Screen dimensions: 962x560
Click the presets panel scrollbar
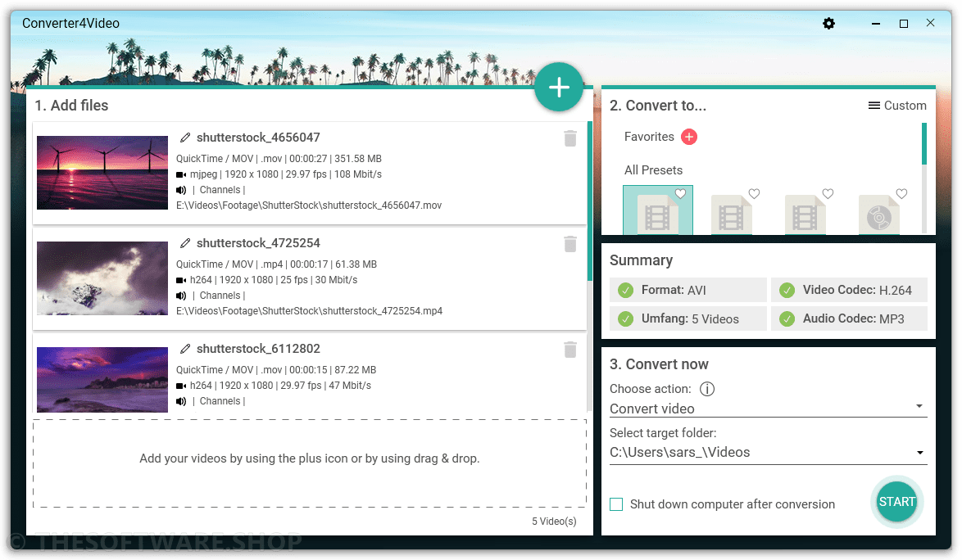point(924,144)
